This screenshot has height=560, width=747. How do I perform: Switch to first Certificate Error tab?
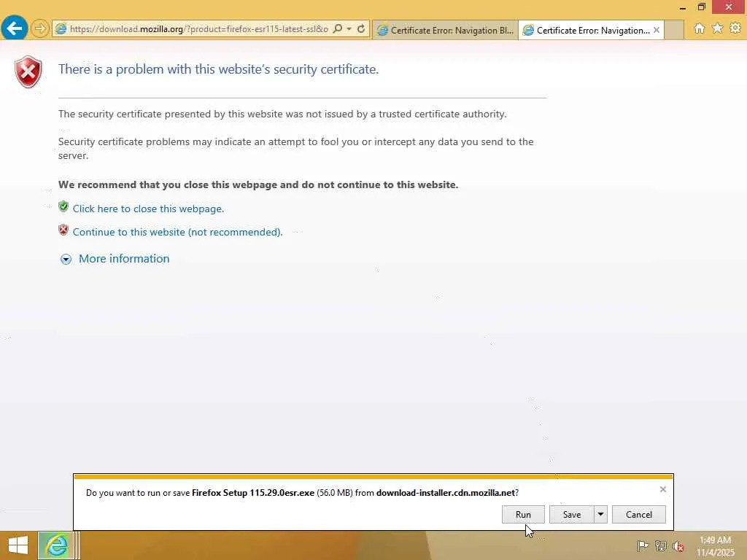point(445,30)
